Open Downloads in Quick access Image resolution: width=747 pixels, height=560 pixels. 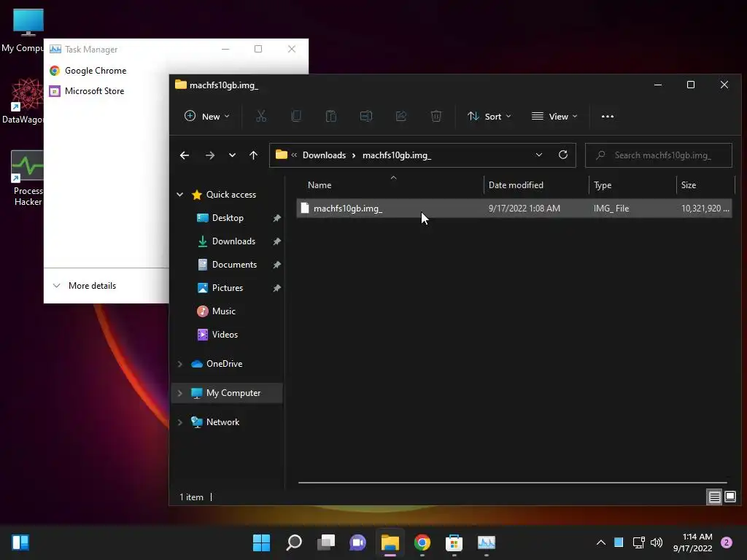coord(233,241)
